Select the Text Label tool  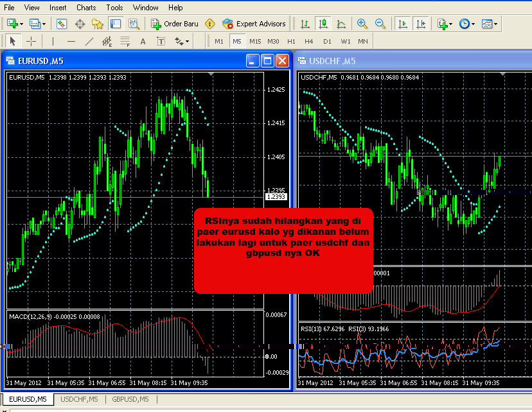pyautogui.click(x=161, y=41)
